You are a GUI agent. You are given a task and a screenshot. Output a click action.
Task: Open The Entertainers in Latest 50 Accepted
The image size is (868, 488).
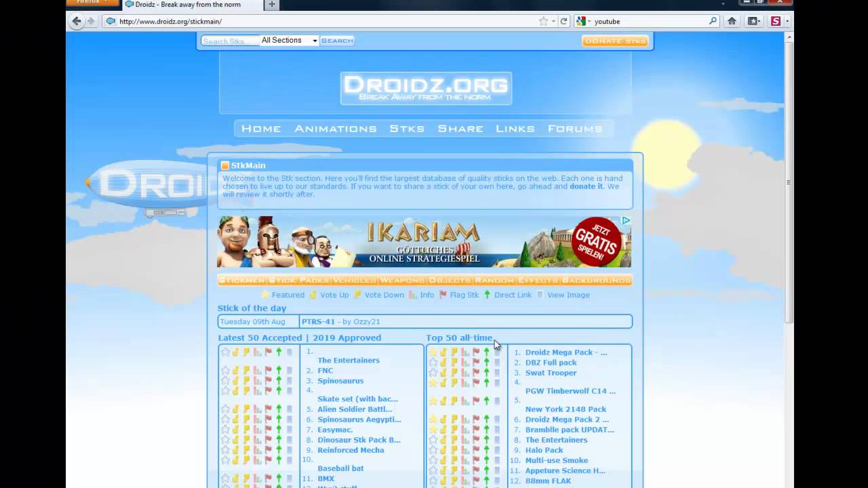(x=349, y=361)
